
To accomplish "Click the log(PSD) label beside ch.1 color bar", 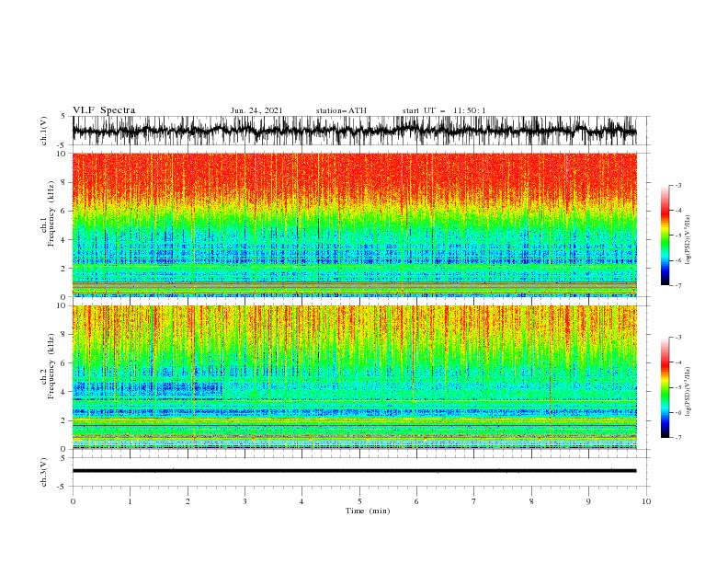I will pyautogui.click(x=688, y=240).
